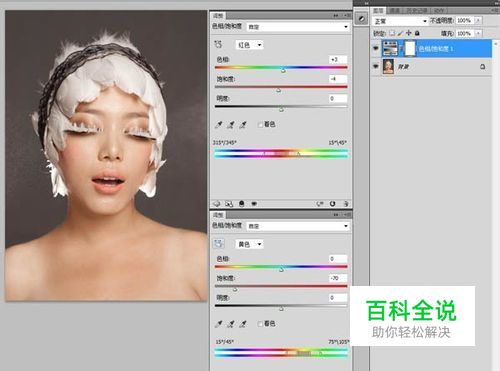Collapse lower adjustments panel double-arrow
500x371 pixels.
pyautogui.click(x=336, y=215)
